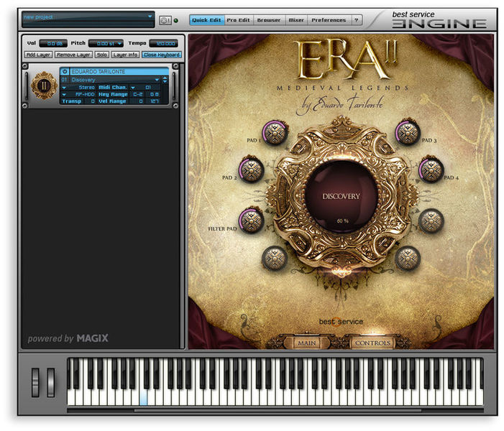Image resolution: width=504 pixels, height=431 pixels.
Task: Turn the Pad 1 knob
Action: click(275, 133)
